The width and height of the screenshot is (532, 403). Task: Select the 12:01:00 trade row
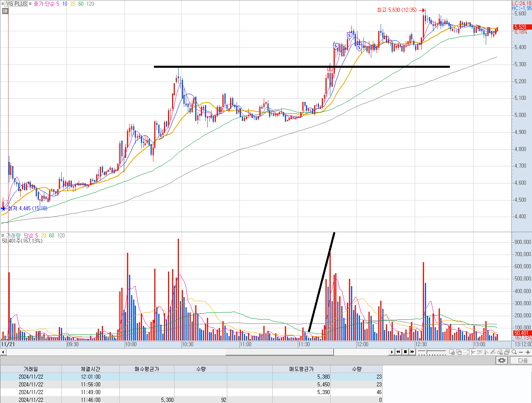(x=191, y=377)
